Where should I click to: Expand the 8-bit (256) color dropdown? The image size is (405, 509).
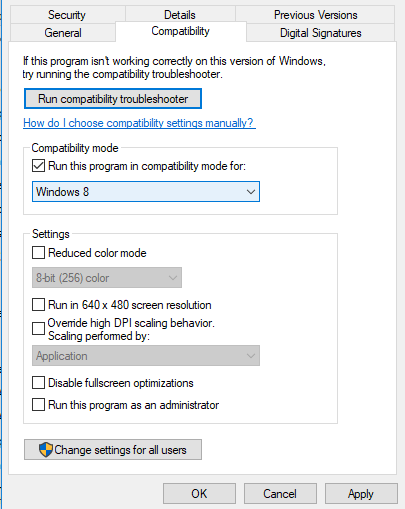(x=107, y=277)
